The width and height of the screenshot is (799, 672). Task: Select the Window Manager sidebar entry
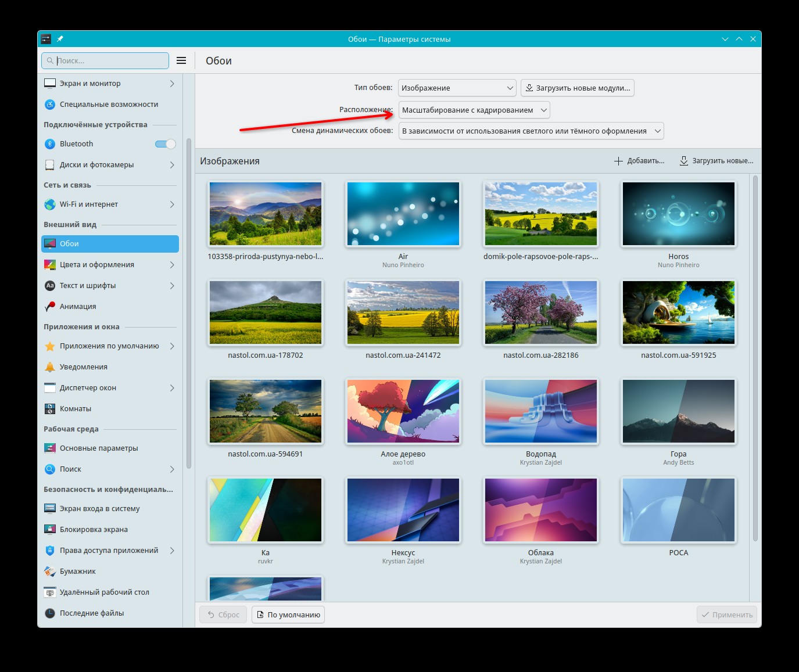pyautogui.click(x=110, y=388)
